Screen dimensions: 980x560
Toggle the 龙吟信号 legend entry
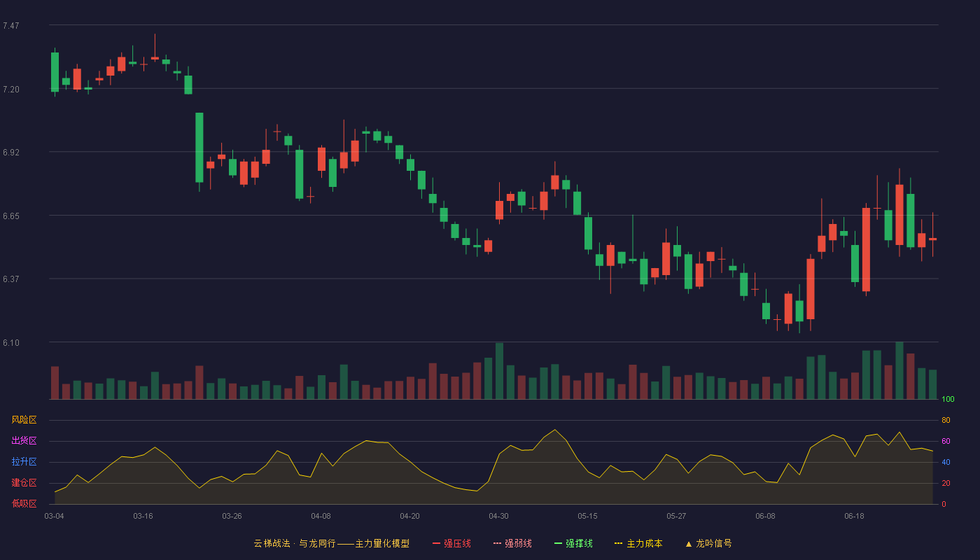(x=708, y=543)
